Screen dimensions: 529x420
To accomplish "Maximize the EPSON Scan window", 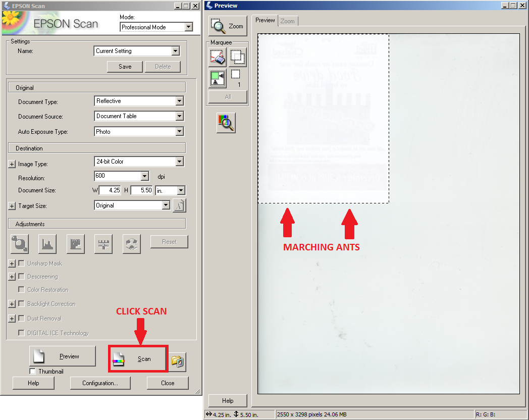I will pyautogui.click(x=186, y=6).
